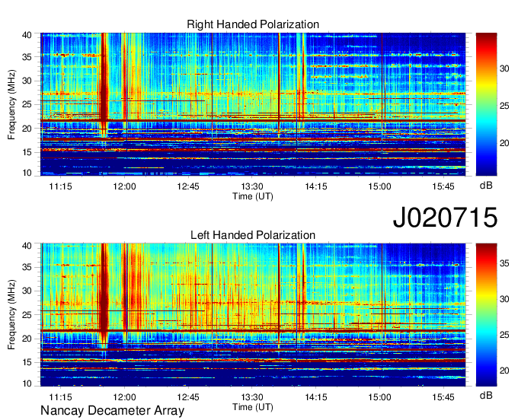Click the 30 dB label on lower color bar
The image size is (518, 420).
504,299
